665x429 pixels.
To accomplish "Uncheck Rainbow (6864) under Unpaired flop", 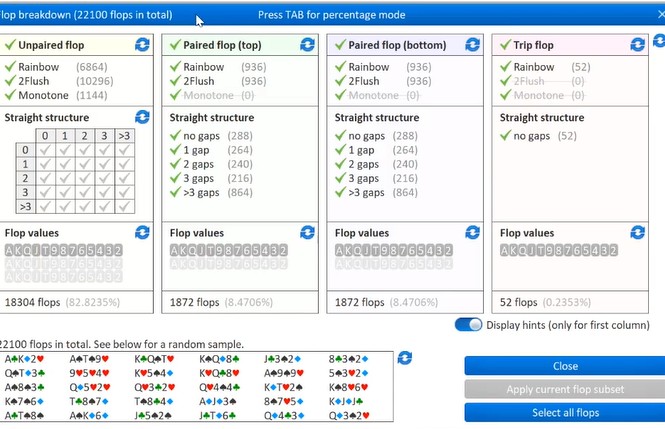I will 10,67.
